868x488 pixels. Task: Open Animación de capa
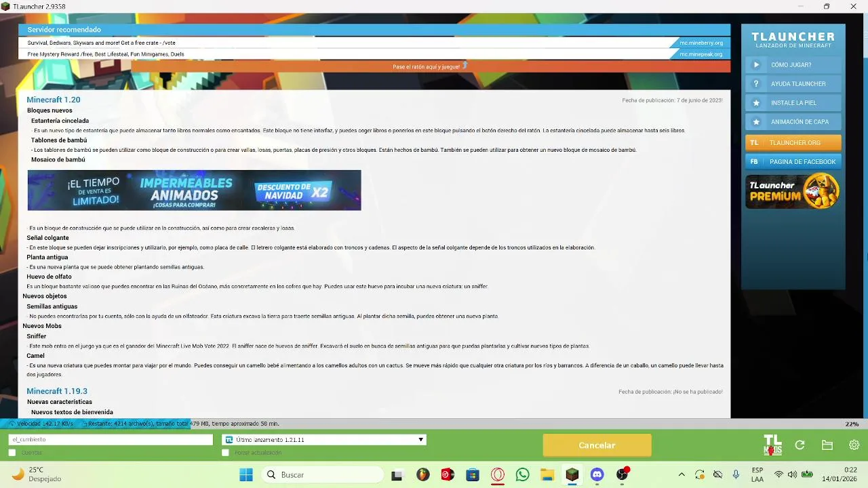(793, 122)
